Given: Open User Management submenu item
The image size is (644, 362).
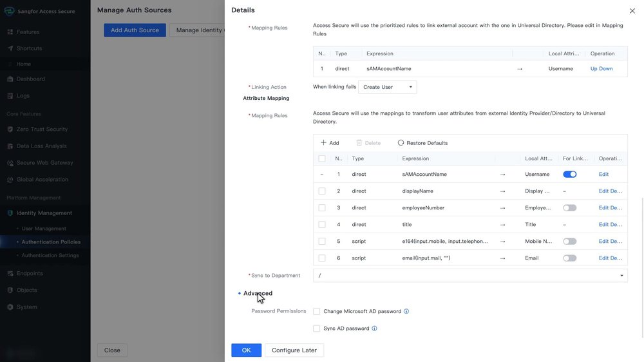Looking at the screenshot, I should coord(44,229).
